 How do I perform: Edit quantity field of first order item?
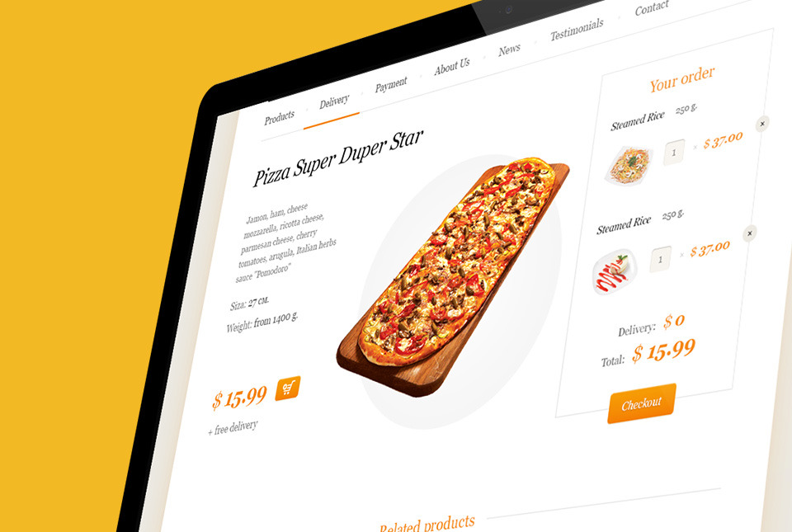coord(674,152)
